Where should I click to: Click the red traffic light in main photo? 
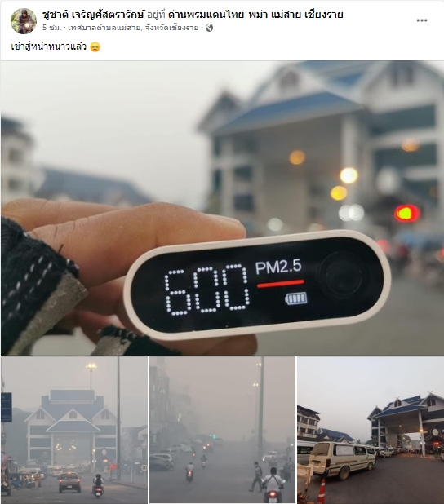coord(407,213)
